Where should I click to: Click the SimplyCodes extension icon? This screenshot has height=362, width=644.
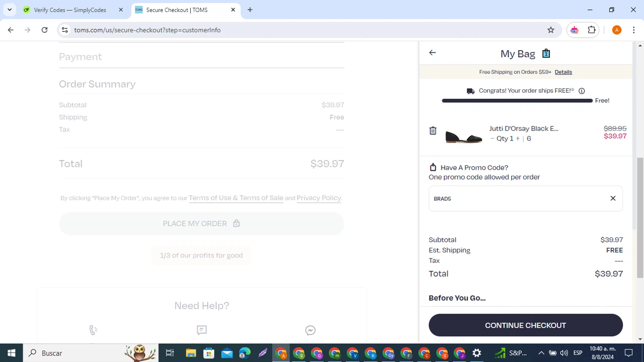(574, 30)
